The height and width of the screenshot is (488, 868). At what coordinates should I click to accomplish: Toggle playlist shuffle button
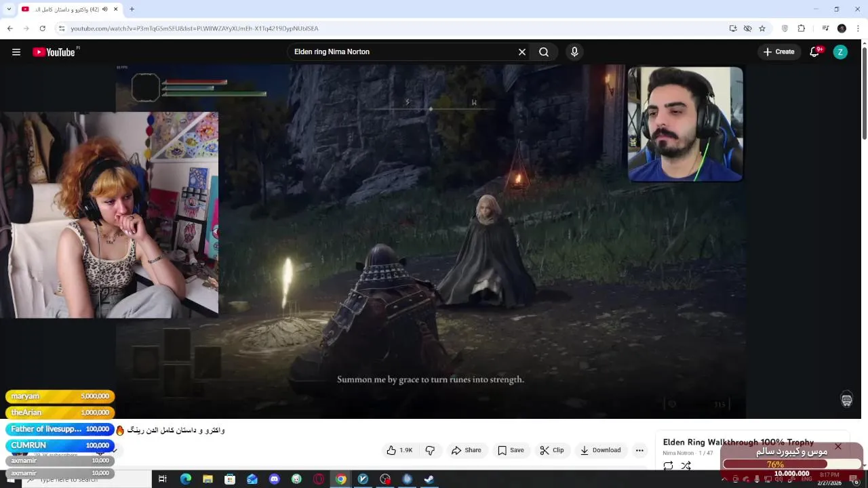pyautogui.click(x=686, y=466)
